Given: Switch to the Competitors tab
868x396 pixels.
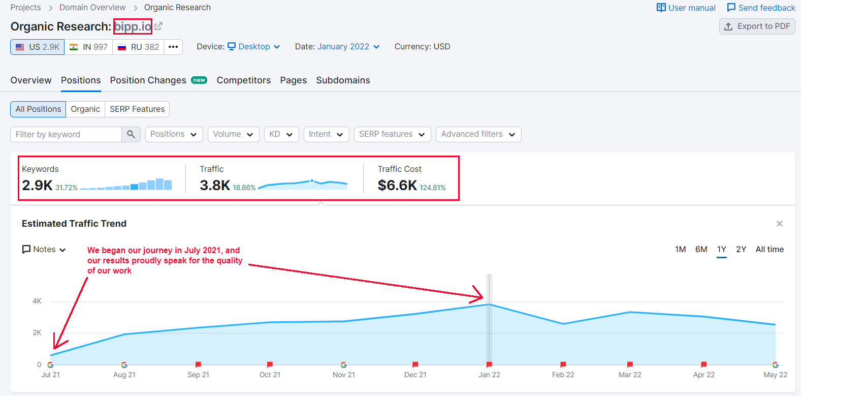Looking at the screenshot, I should pos(244,80).
